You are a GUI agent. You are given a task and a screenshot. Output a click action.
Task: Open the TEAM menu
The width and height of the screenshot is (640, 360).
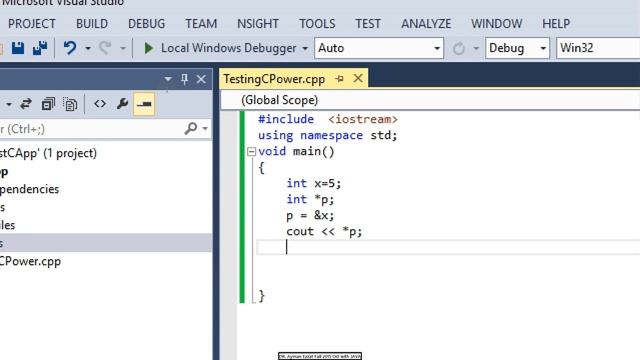click(201, 24)
